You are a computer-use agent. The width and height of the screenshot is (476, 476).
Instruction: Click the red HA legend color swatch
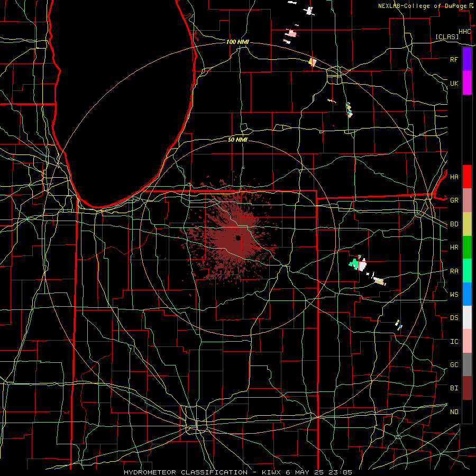click(467, 177)
